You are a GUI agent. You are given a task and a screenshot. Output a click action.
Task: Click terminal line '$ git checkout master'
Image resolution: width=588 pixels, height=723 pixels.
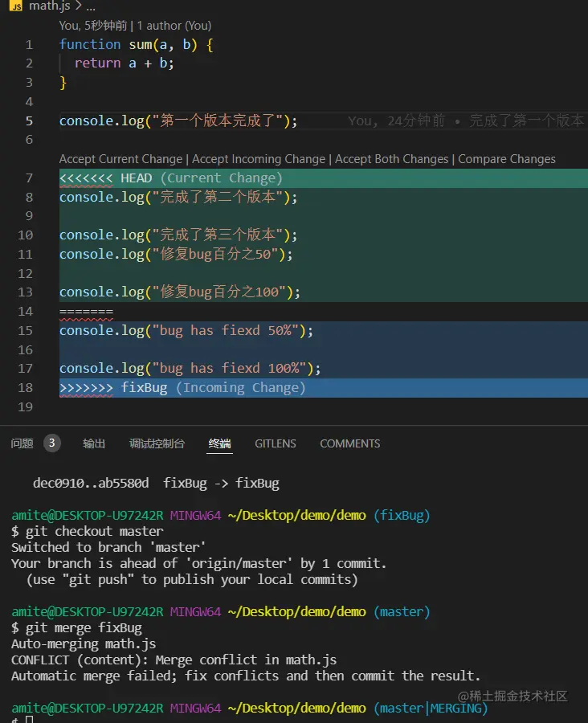pyautogui.click(x=88, y=531)
